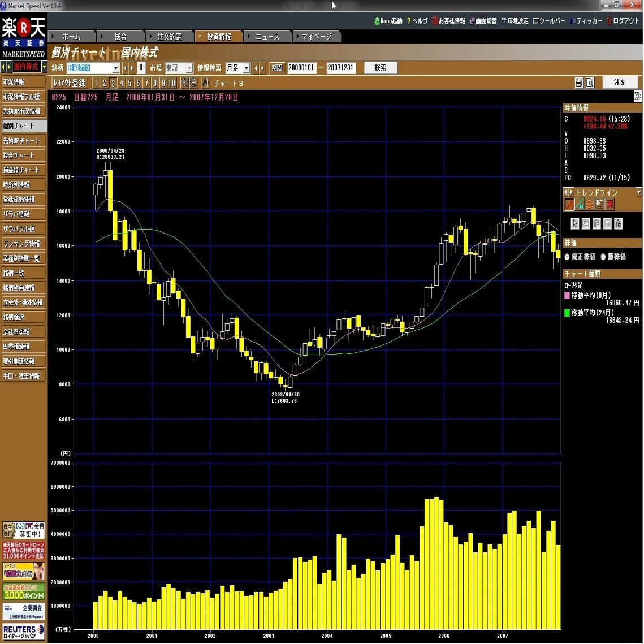The height and width of the screenshot is (644, 644).
Task: Select the red arrow icon in trendline panel
Action: point(610,204)
